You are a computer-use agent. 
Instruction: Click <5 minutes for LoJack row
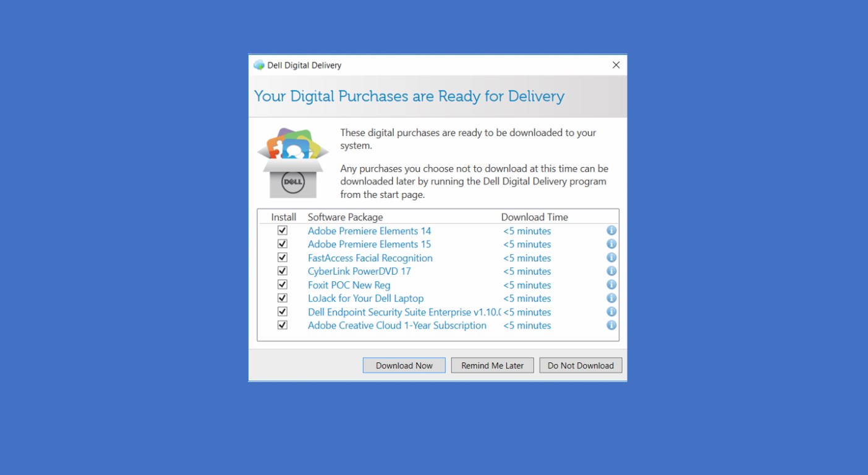click(527, 299)
